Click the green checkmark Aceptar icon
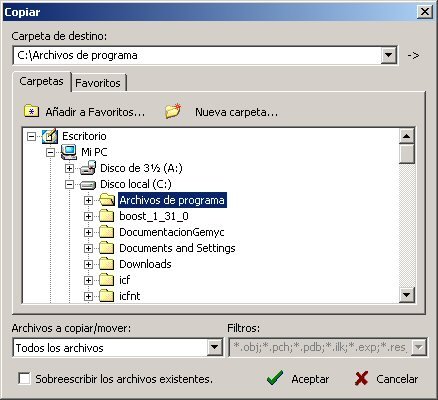This screenshot has width=438, height=400. [275, 378]
